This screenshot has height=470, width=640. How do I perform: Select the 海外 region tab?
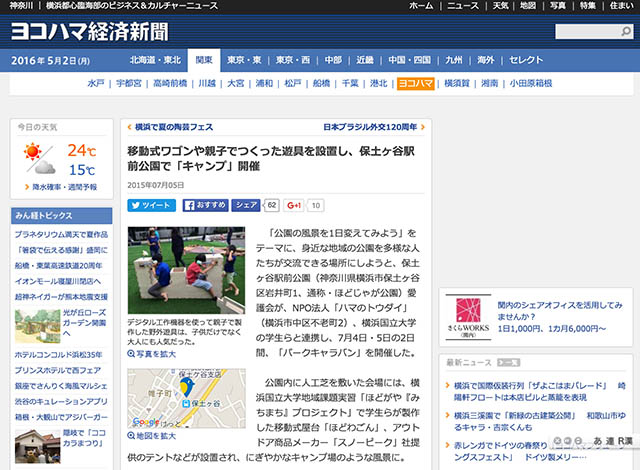[486, 60]
